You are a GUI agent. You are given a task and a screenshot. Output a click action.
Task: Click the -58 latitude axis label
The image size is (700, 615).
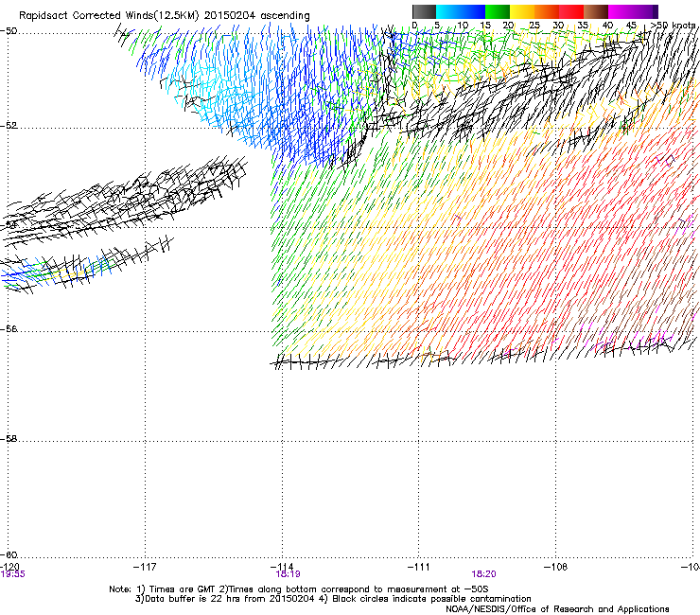(9, 439)
